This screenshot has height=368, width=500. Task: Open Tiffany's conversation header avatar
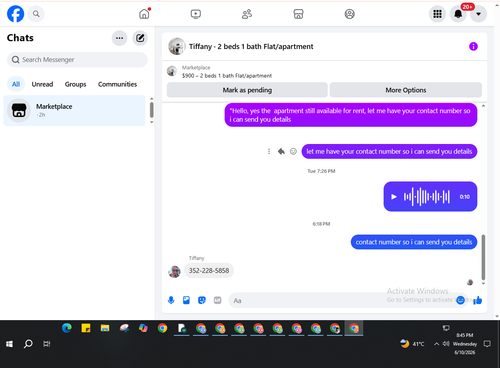[177, 46]
